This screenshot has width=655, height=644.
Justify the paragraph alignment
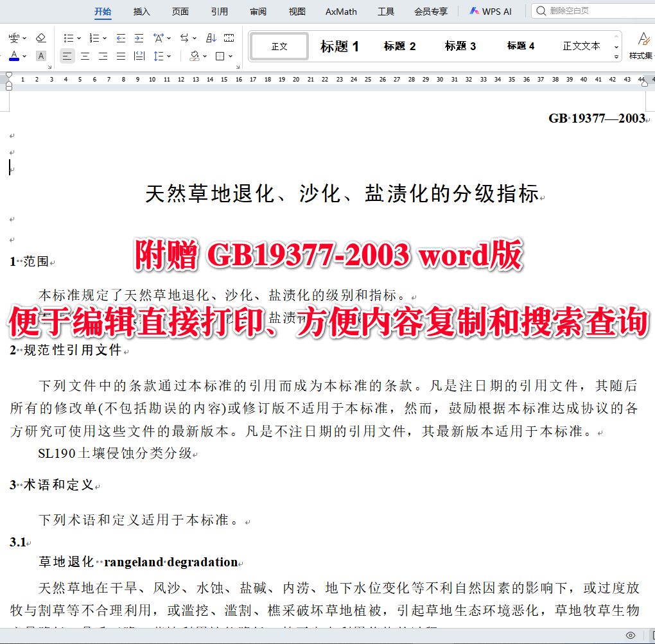pos(121,56)
